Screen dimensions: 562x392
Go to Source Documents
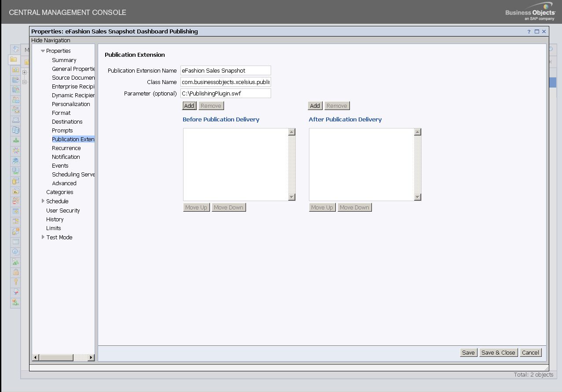click(x=73, y=78)
